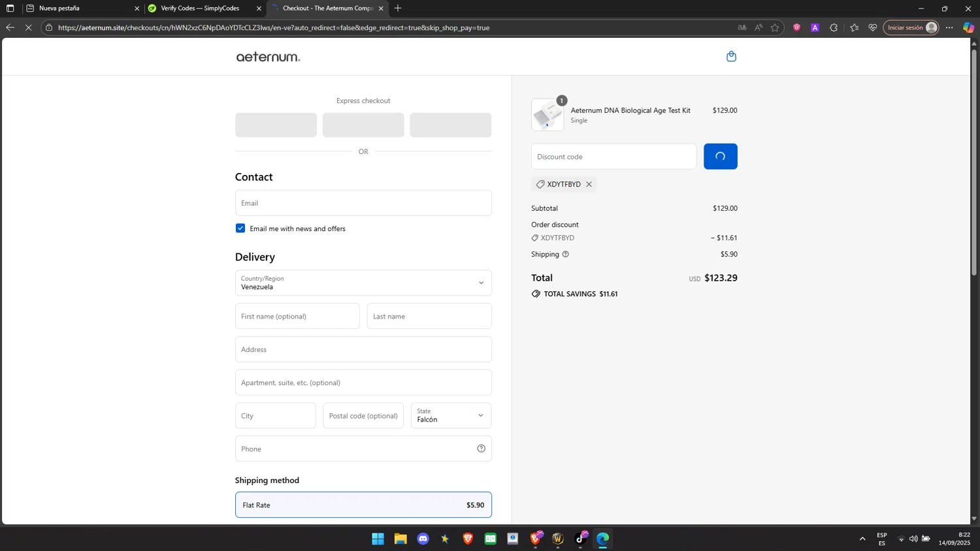Open the purple A extension icon
980x551 pixels.
[815, 27]
